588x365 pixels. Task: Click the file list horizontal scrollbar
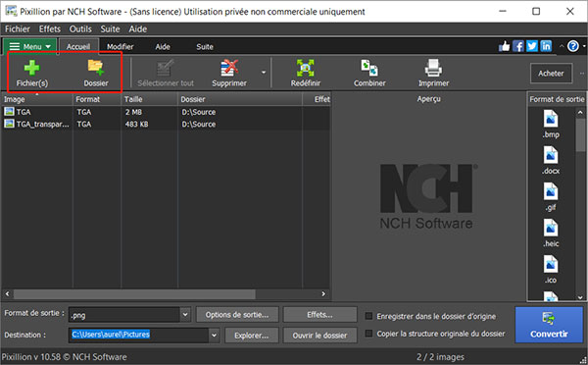[x=134, y=293]
